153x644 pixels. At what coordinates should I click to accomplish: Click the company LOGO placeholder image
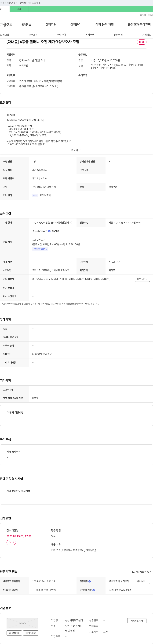click(22, 623)
